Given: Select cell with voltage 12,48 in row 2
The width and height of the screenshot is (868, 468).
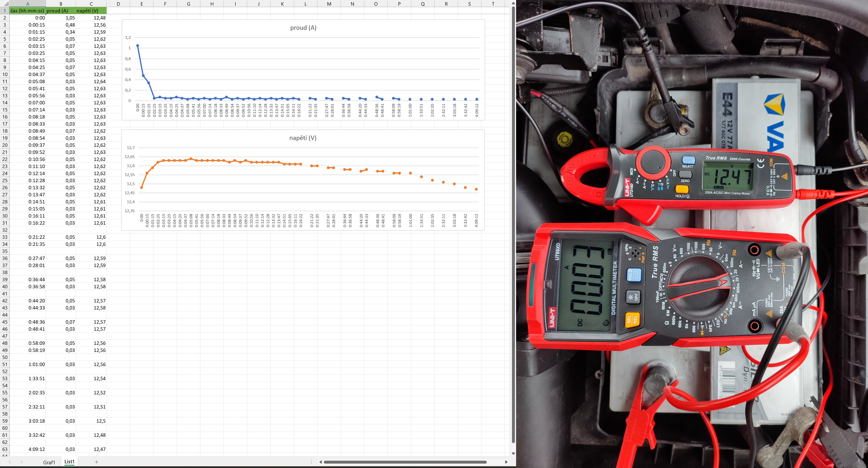Looking at the screenshot, I should (x=91, y=18).
